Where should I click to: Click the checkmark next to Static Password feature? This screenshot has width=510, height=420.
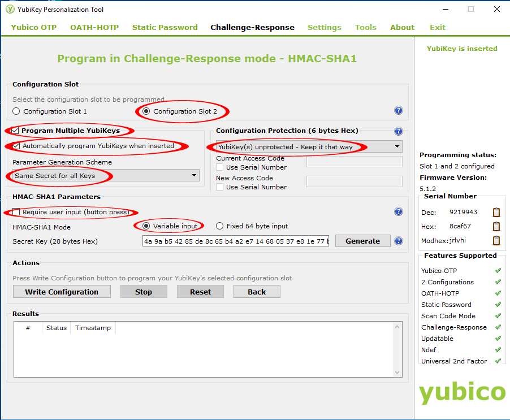pos(498,305)
